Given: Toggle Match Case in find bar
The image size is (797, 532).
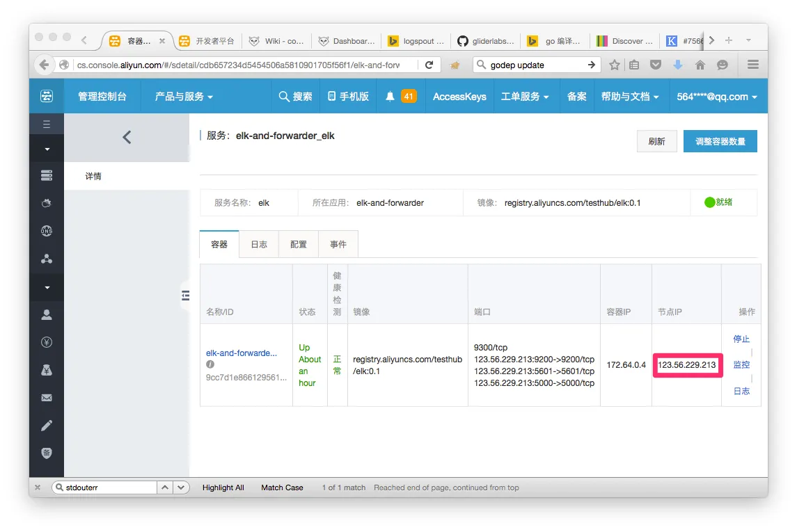Looking at the screenshot, I should [x=282, y=487].
